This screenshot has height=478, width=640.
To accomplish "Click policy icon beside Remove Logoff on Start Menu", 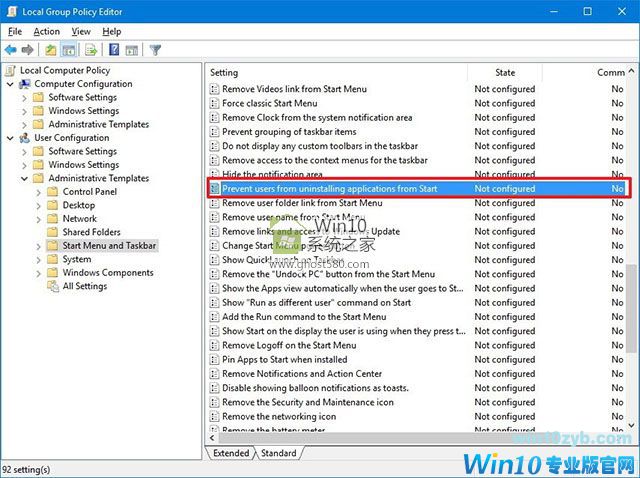I will pos(214,345).
